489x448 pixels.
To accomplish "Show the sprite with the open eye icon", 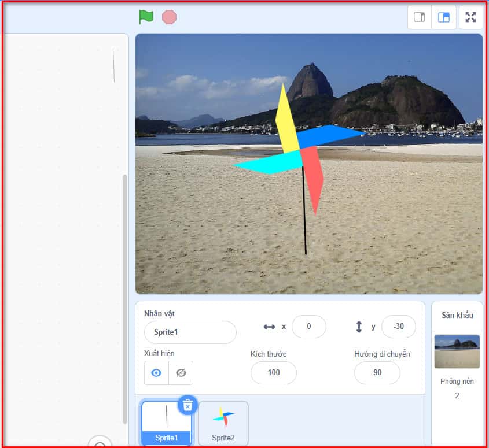I will (156, 373).
